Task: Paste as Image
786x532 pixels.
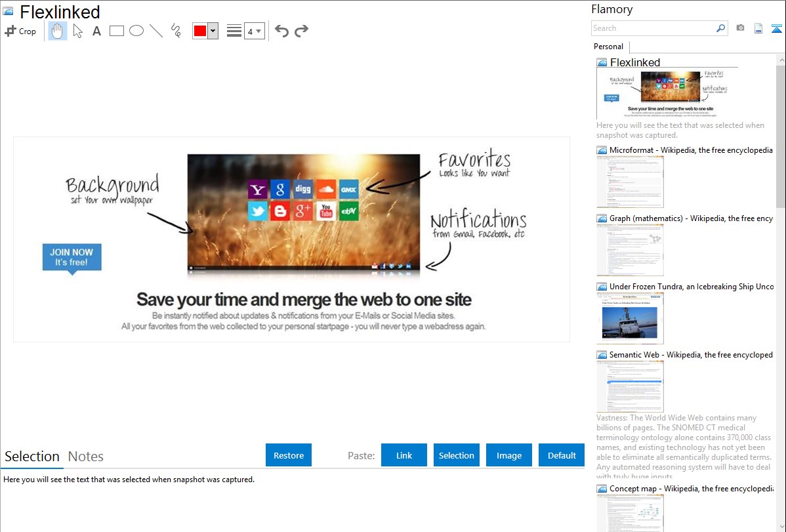Action: tap(508, 455)
